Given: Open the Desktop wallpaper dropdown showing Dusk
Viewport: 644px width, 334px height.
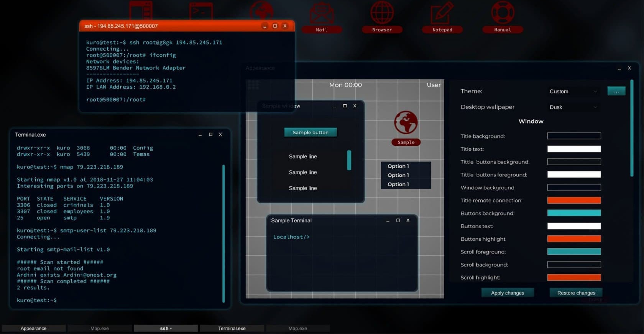Looking at the screenshot, I should pos(573,107).
